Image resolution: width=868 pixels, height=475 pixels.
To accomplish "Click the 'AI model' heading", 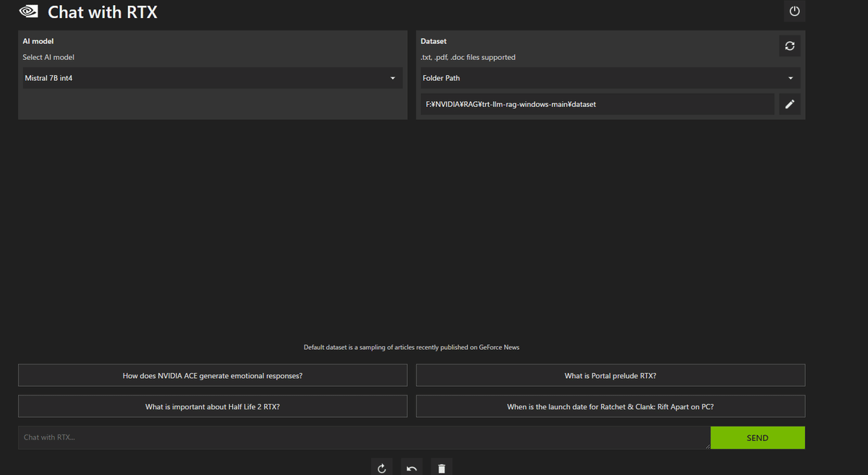I will (38, 41).
